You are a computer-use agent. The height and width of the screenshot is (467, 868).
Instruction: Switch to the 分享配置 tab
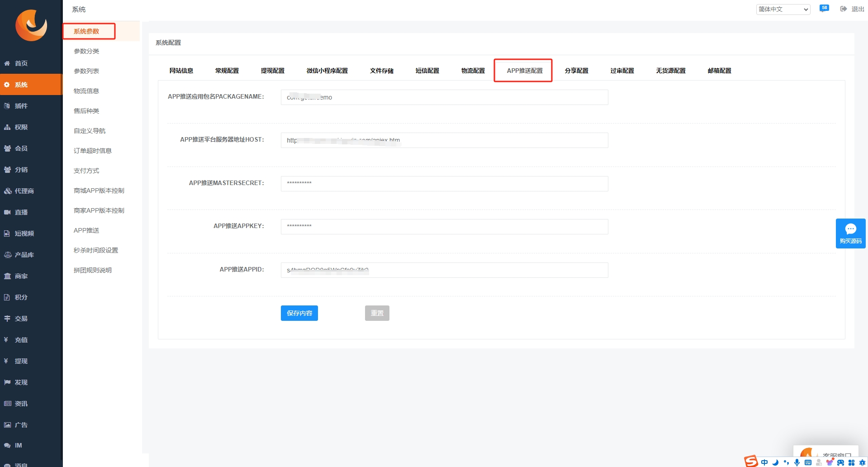click(x=577, y=71)
